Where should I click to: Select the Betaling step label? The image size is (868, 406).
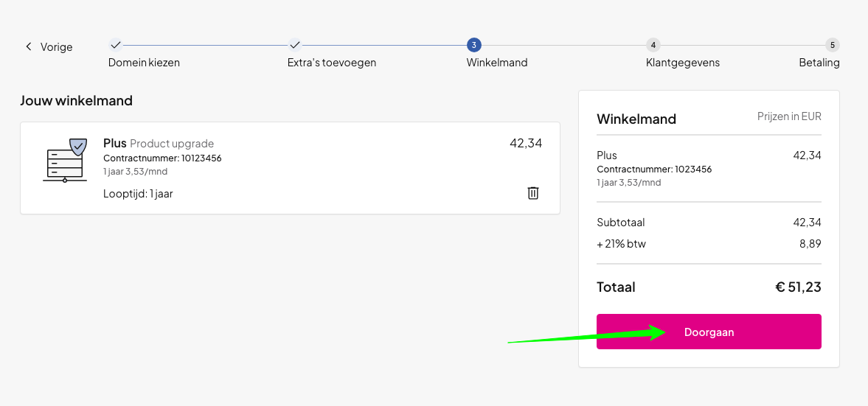point(819,63)
